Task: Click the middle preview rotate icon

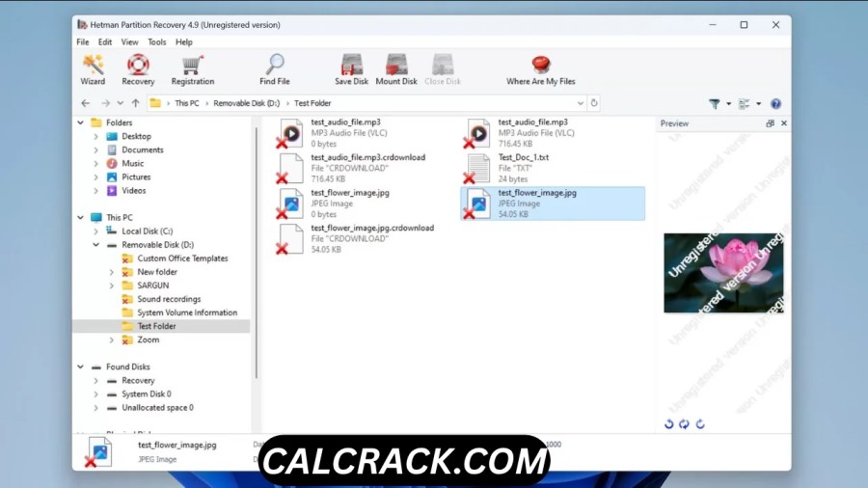Action: point(684,423)
